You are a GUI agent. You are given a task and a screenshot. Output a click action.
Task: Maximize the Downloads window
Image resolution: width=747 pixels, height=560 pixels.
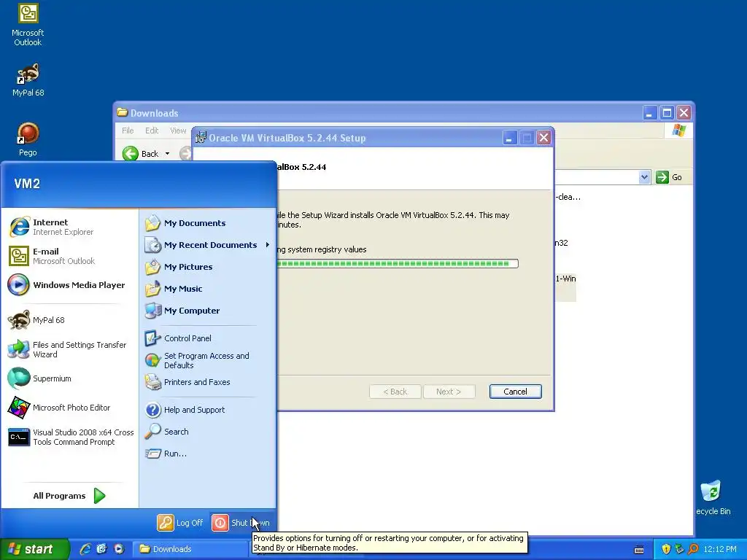(667, 113)
